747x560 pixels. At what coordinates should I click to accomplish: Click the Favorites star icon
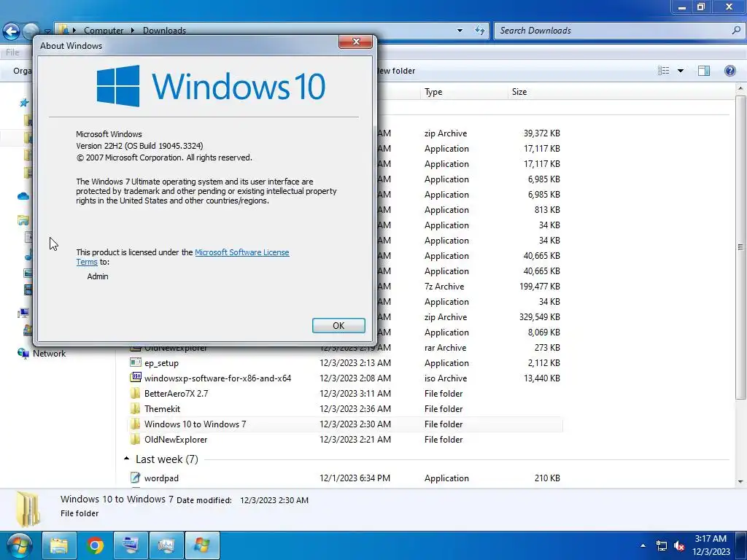(24, 103)
